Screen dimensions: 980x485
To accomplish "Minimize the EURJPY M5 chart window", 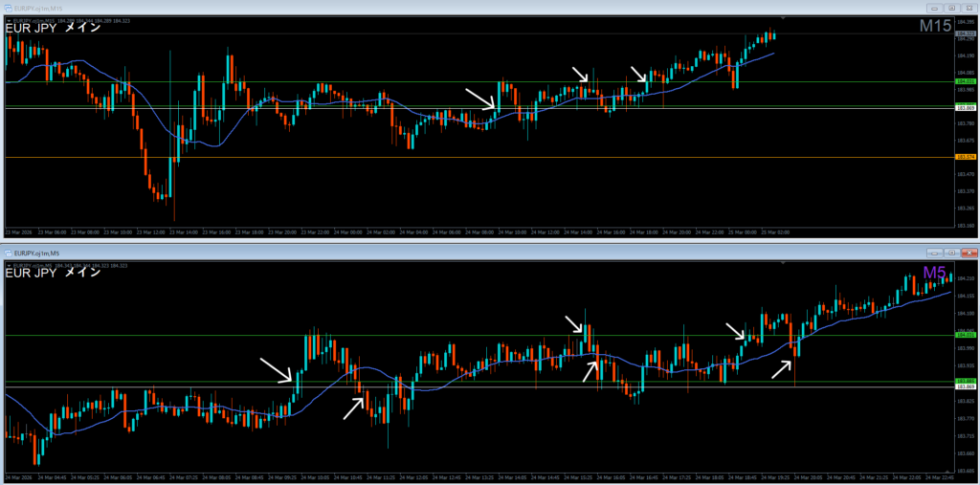I will click(x=935, y=254).
